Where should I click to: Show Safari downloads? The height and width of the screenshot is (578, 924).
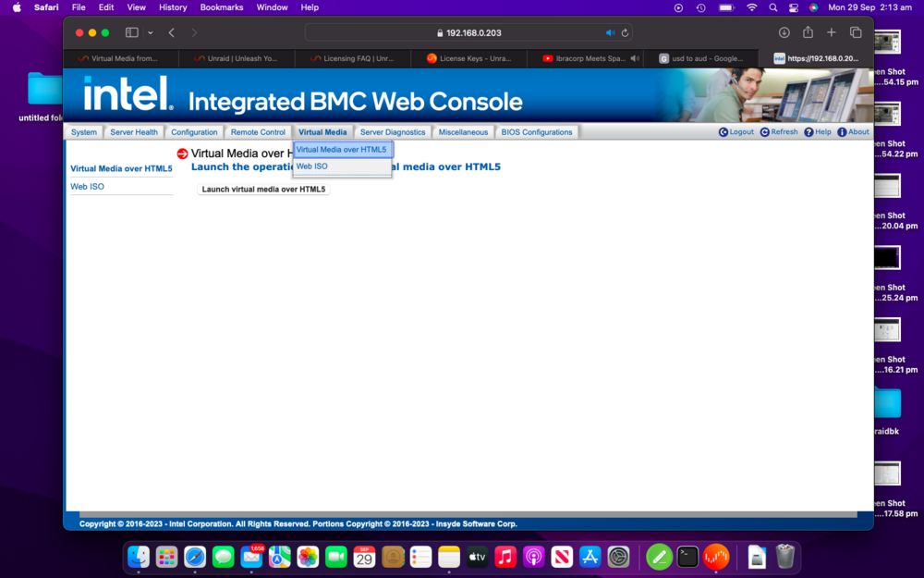[x=784, y=33]
